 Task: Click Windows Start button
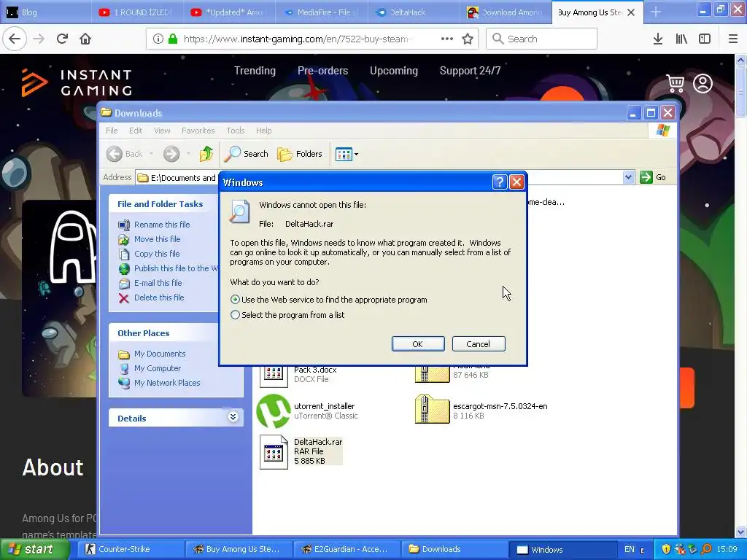pyautogui.click(x=34, y=549)
